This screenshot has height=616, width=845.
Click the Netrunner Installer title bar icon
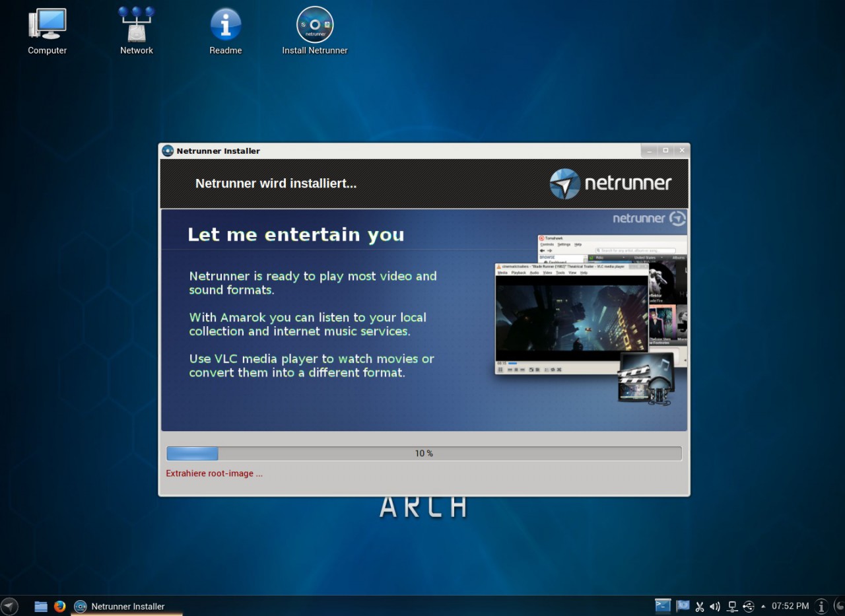coord(168,151)
